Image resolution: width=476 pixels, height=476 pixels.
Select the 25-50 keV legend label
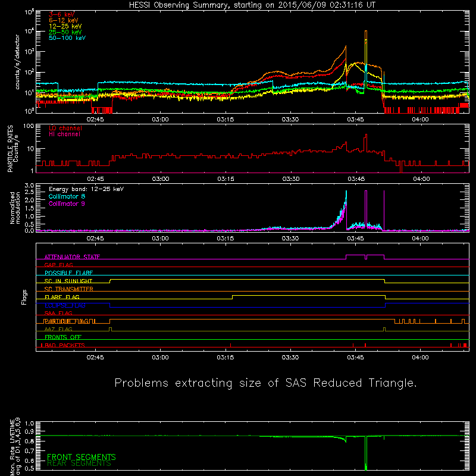tap(65, 32)
